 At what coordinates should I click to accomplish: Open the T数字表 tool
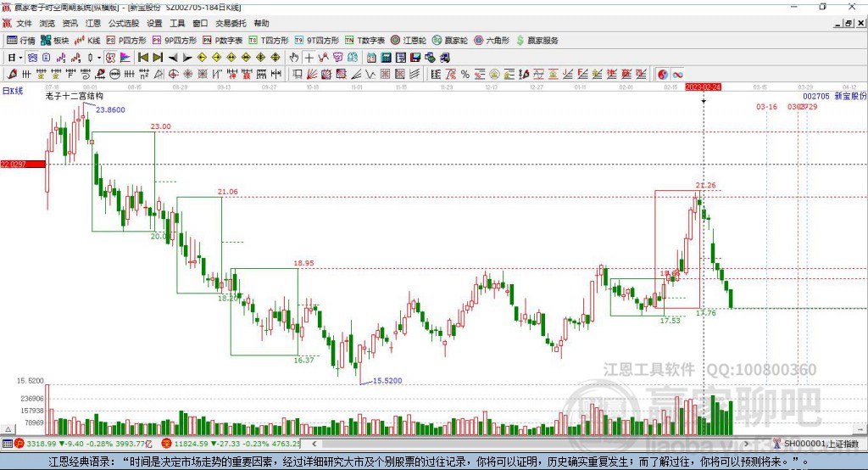364,41
